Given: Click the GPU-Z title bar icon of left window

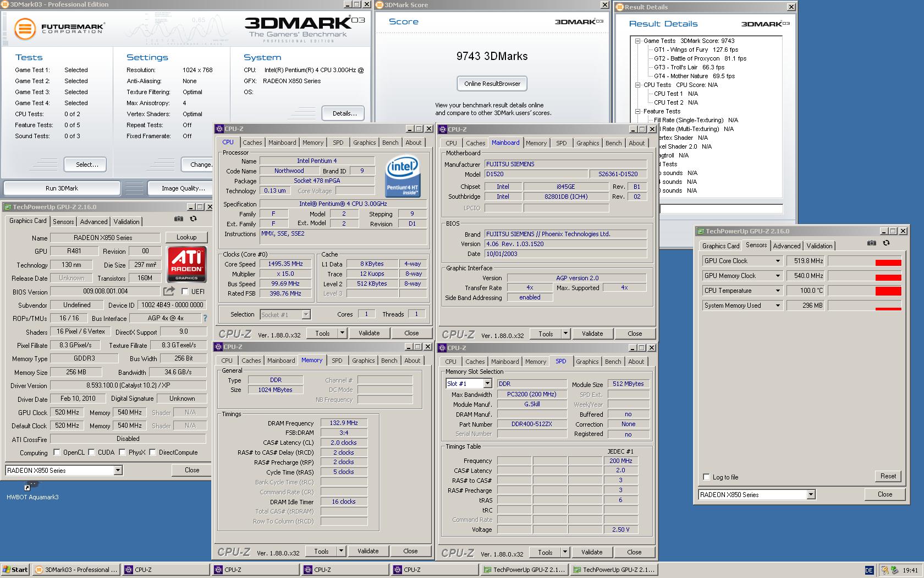Looking at the screenshot, I should tap(7, 207).
